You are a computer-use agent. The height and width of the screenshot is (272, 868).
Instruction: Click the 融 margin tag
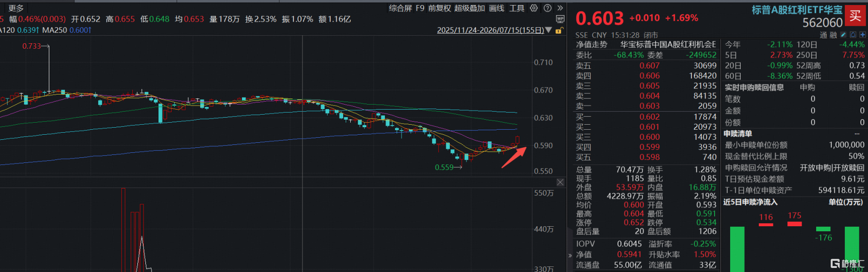point(833,35)
